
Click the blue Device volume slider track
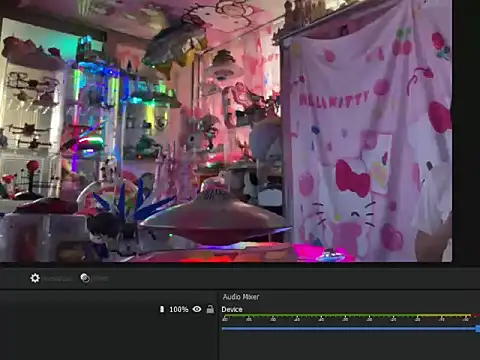pyautogui.click(x=349, y=329)
